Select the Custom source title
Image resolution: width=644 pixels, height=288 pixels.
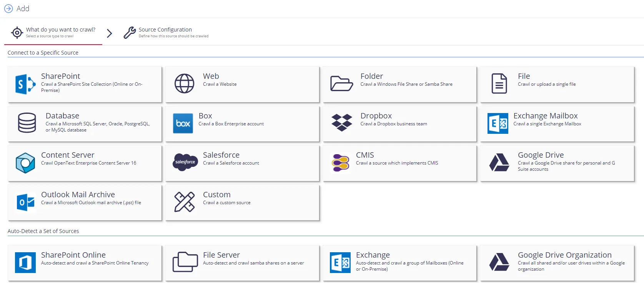(217, 195)
